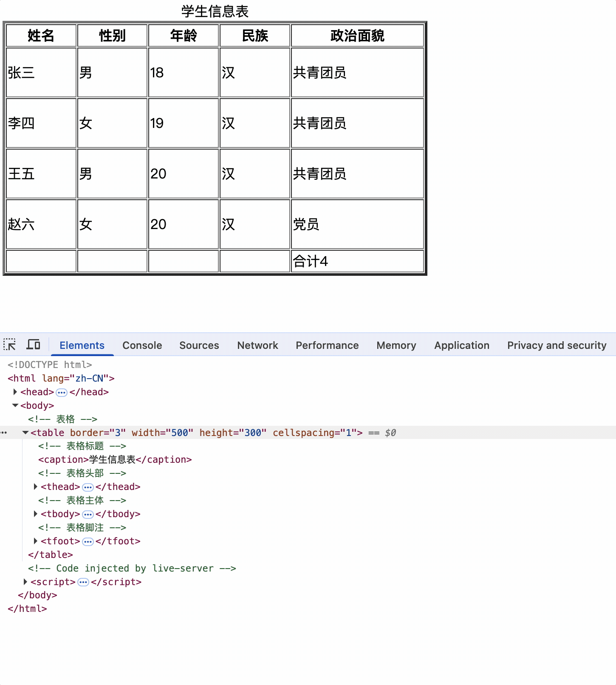Image resolution: width=616 pixels, height=685 pixels.
Task: Click the 张三 name cell
Action: click(41, 73)
